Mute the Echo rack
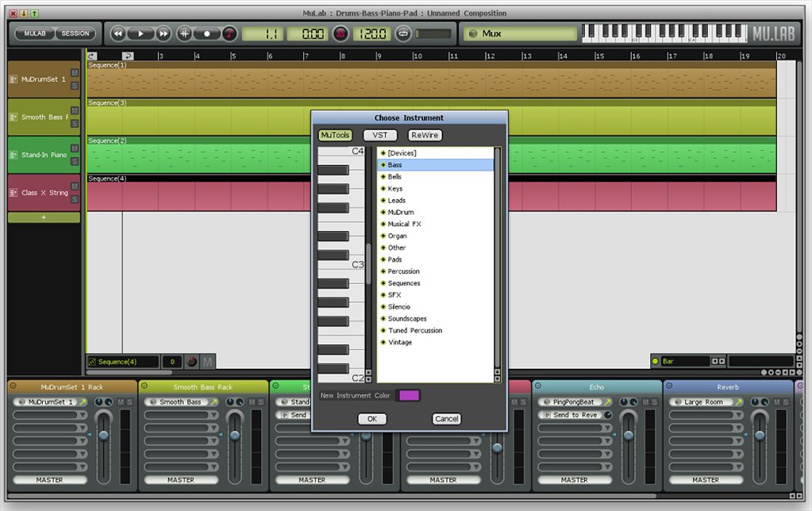 [x=646, y=401]
